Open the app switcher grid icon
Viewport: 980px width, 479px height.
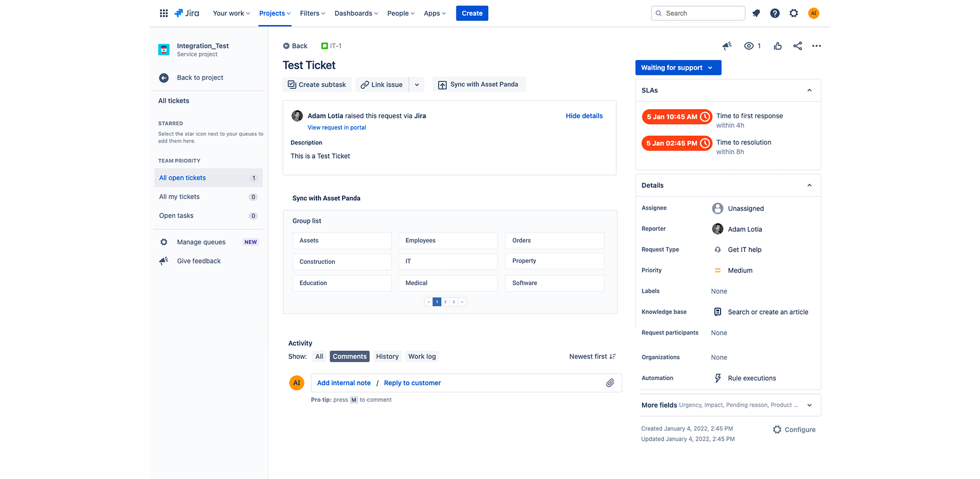click(x=164, y=13)
